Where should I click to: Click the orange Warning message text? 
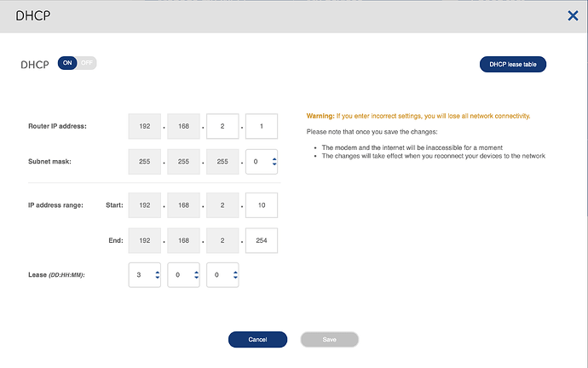(x=418, y=116)
